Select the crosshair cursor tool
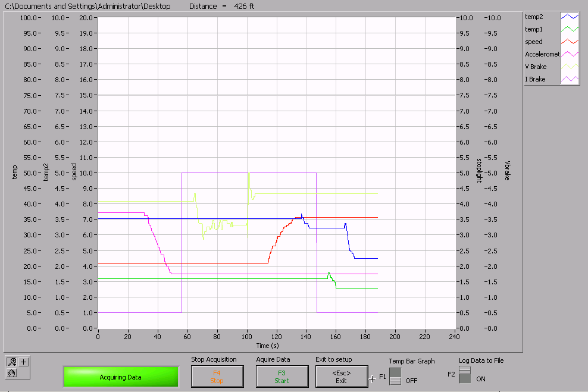The image size is (588, 392). 24,362
